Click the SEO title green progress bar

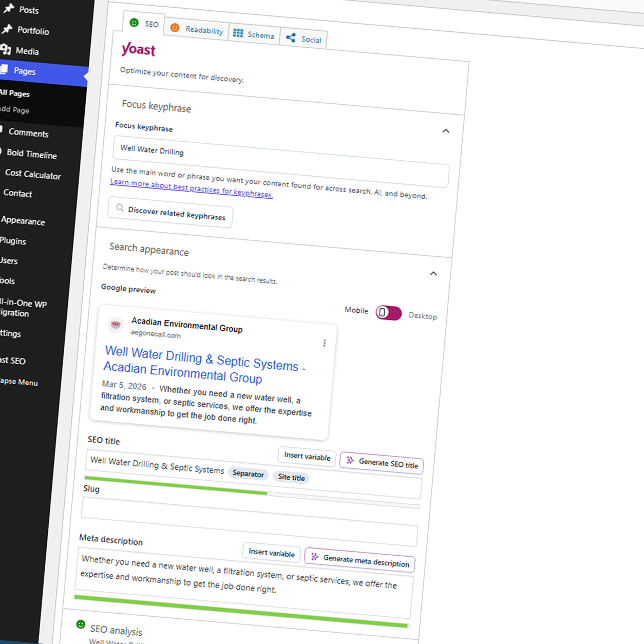(176, 485)
